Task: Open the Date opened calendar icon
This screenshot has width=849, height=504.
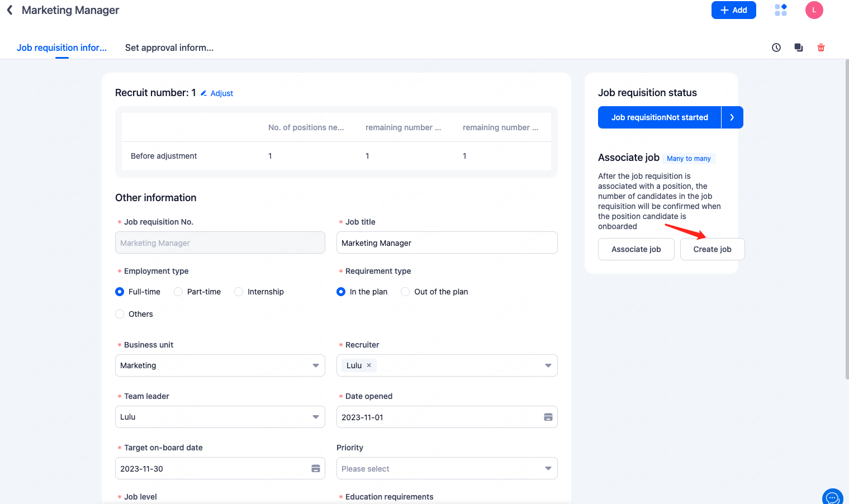Action: [x=548, y=417]
